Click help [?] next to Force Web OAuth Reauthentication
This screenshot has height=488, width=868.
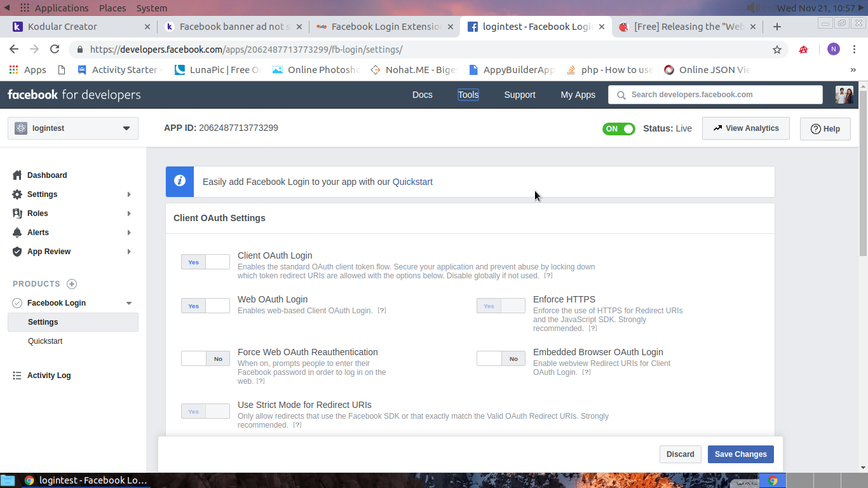pyautogui.click(x=261, y=381)
